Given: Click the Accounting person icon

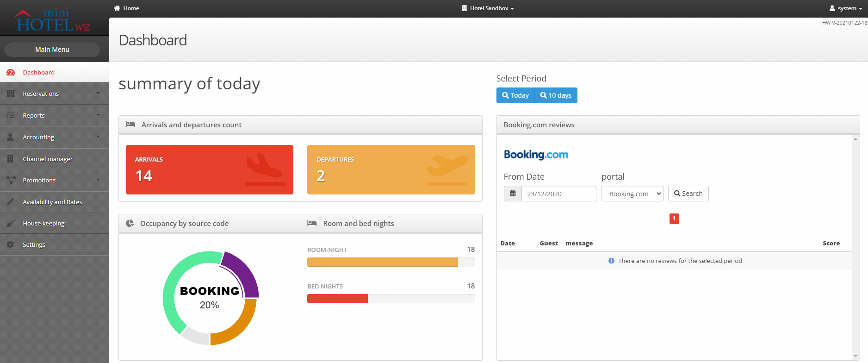Looking at the screenshot, I should pyautogui.click(x=11, y=137).
